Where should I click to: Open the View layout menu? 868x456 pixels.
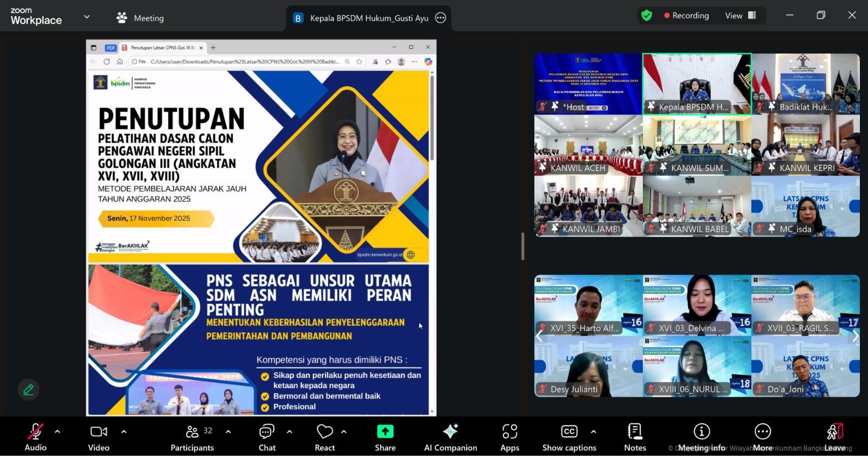[x=741, y=16]
